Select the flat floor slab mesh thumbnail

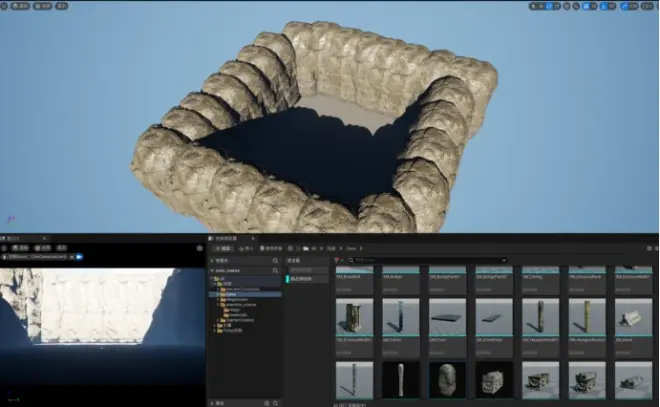448,318
